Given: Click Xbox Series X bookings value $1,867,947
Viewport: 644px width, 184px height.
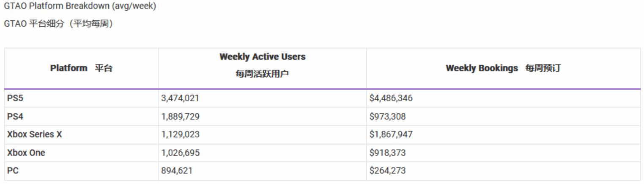Looking at the screenshot, I should (x=391, y=134).
